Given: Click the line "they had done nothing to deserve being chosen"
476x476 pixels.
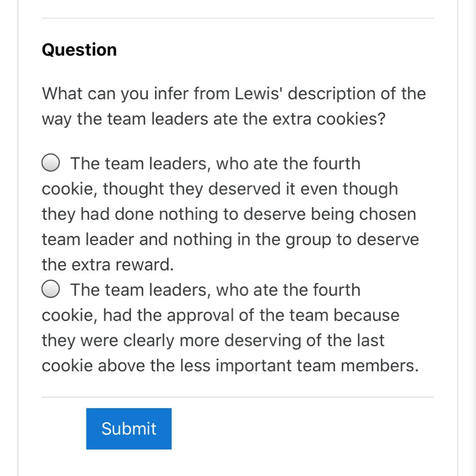Looking at the screenshot, I should (x=229, y=214).
